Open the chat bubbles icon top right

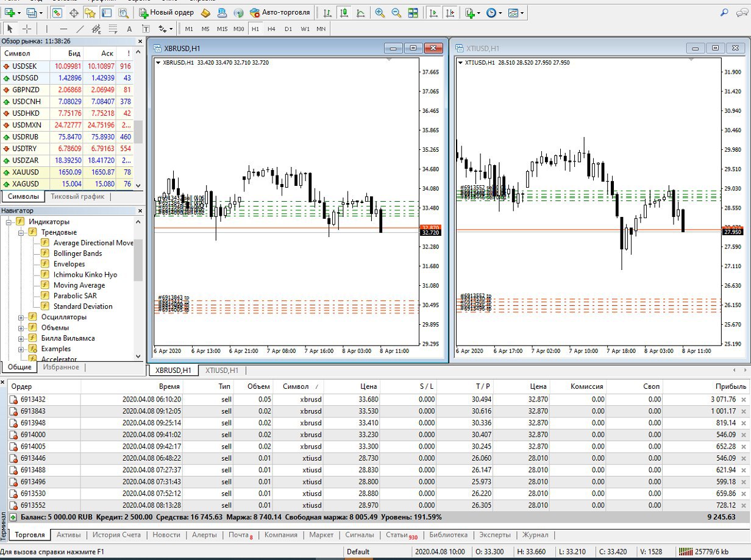742,12
